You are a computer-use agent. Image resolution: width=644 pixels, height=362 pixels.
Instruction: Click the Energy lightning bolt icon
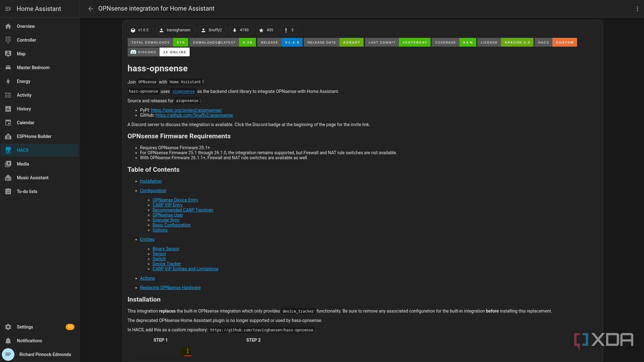pyautogui.click(x=8, y=81)
